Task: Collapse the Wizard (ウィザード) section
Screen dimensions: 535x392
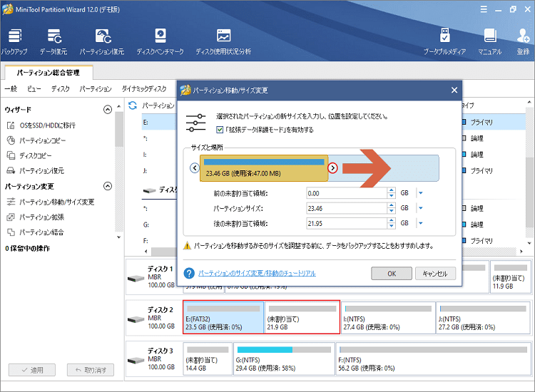Action: [108, 110]
